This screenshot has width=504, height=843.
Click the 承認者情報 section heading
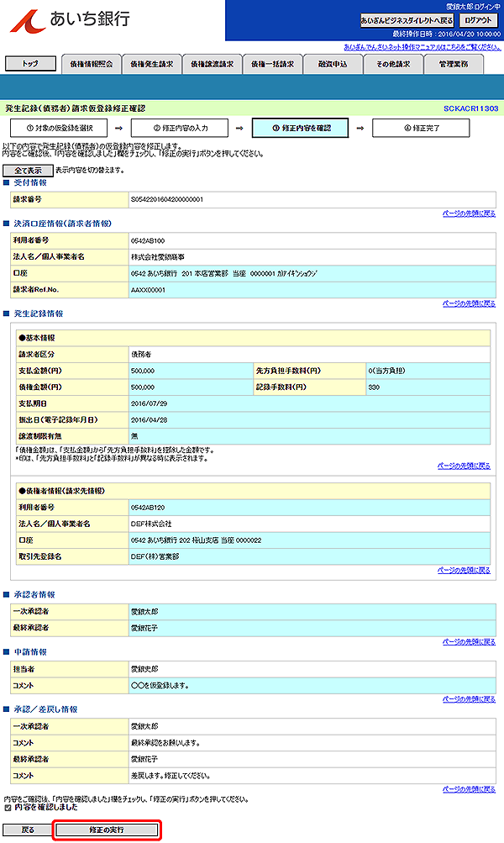click(x=34, y=594)
